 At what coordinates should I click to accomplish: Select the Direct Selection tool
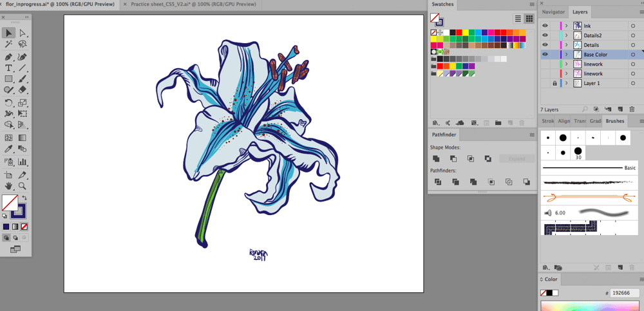point(23,33)
